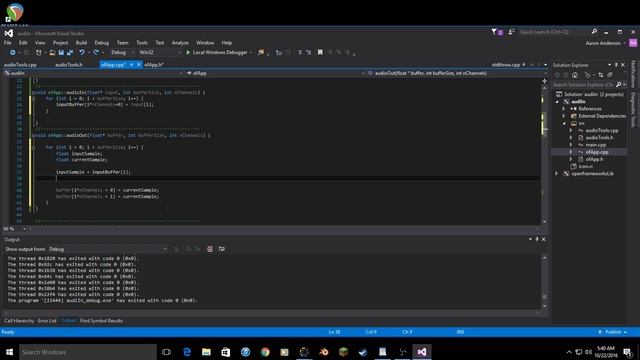This screenshot has width=640, height=360.
Task: Switch to the Error List tab
Action: tap(47, 321)
